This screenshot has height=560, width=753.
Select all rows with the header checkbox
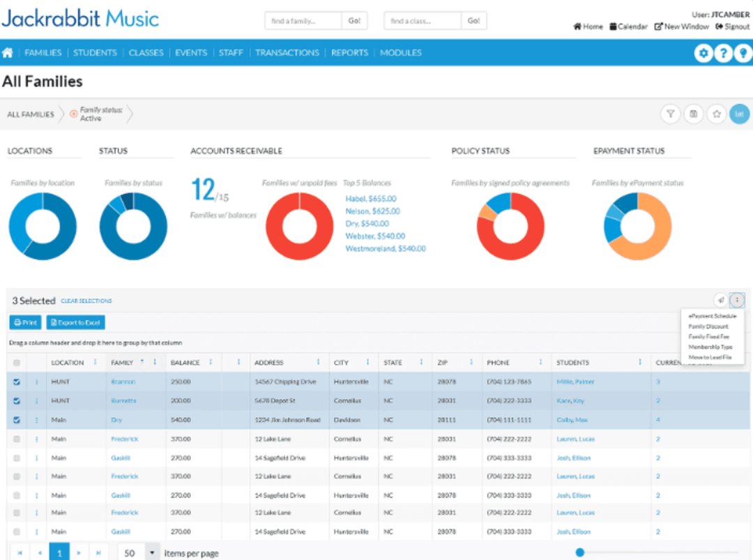[16, 362]
